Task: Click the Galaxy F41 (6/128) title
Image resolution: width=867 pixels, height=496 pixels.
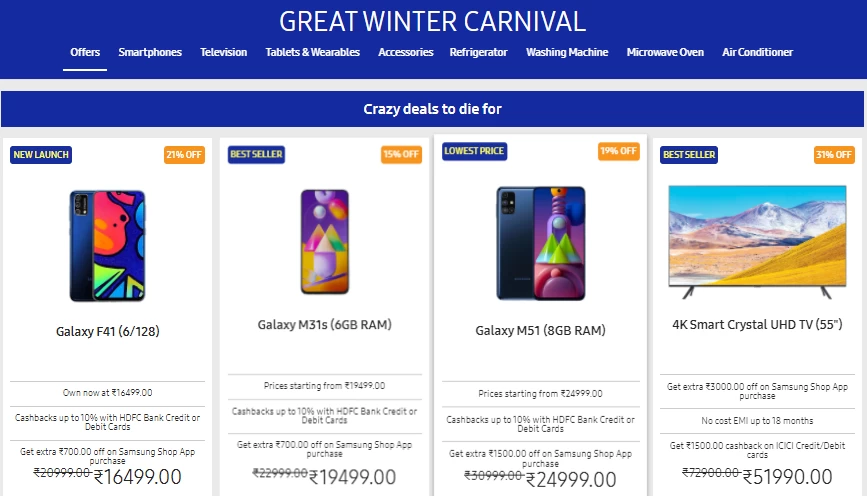Action: pyautogui.click(x=107, y=331)
